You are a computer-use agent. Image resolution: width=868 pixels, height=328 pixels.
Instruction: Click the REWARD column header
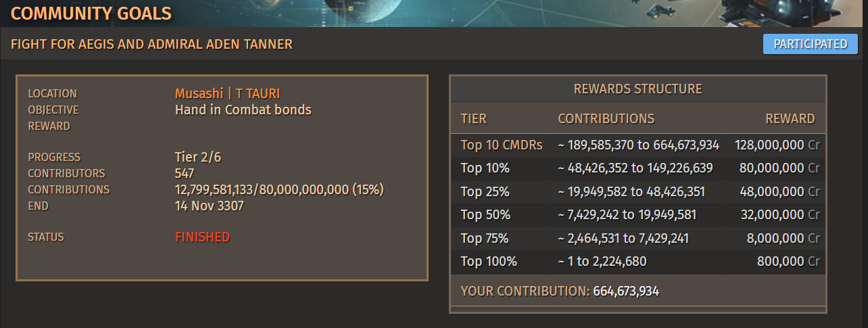pyautogui.click(x=790, y=119)
